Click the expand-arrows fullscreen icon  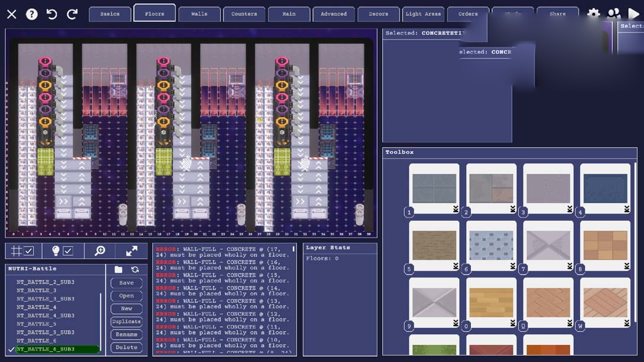point(132,251)
